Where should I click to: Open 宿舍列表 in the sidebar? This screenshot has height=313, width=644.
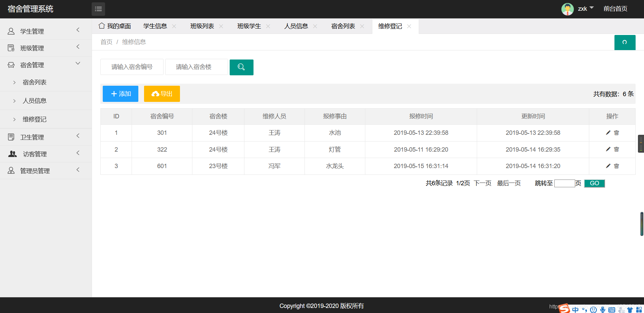[x=46, y=82]
